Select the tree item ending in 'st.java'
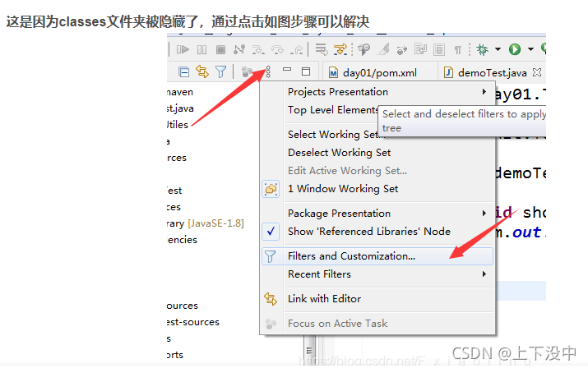 (x=180, y=108)
